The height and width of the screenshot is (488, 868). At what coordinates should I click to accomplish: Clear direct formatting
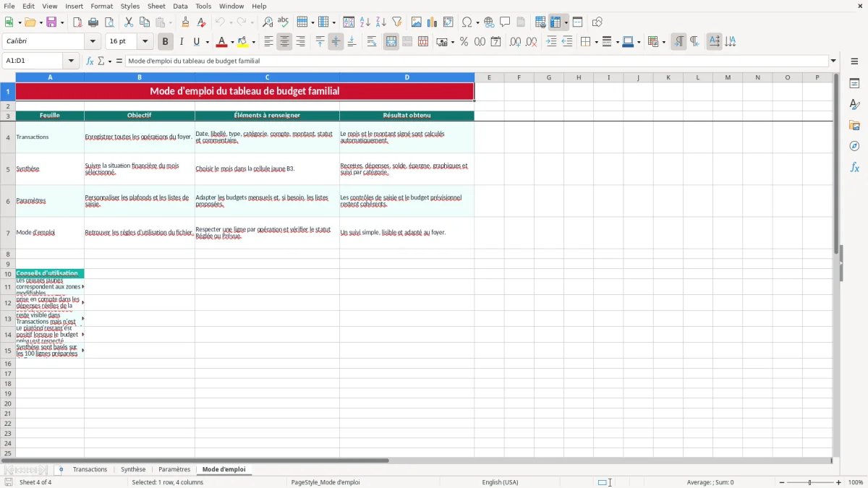coord(202,22)
